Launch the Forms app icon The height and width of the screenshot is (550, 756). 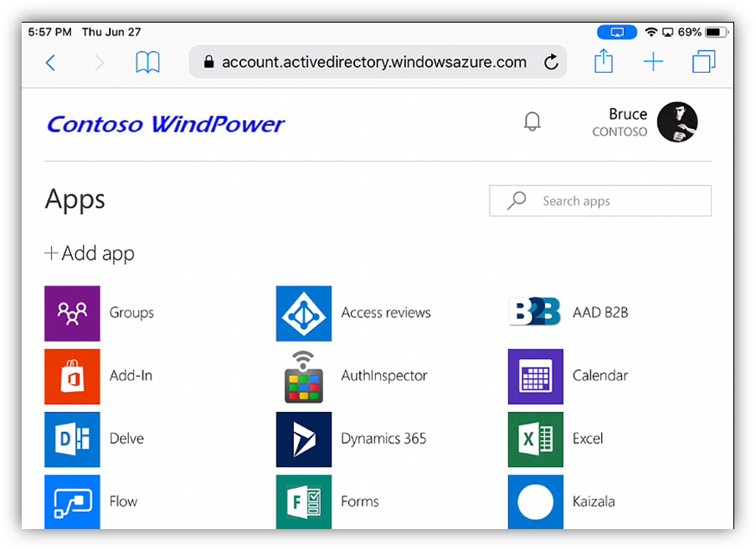point(304,501)
